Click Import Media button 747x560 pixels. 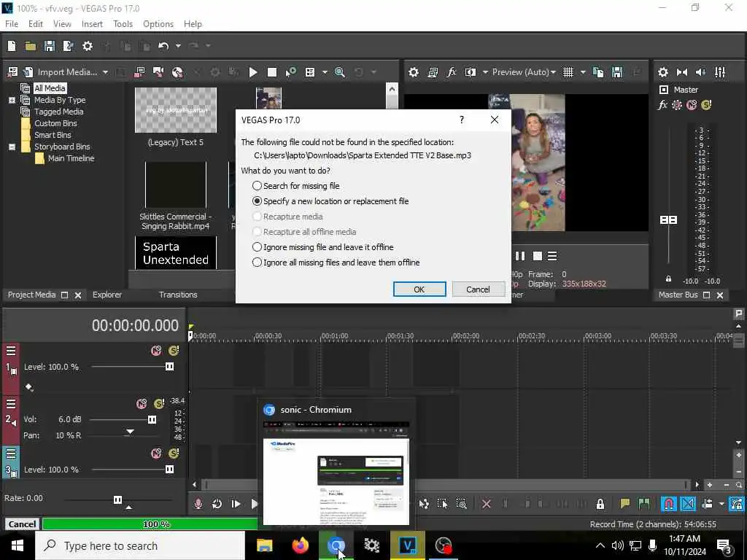67,72
